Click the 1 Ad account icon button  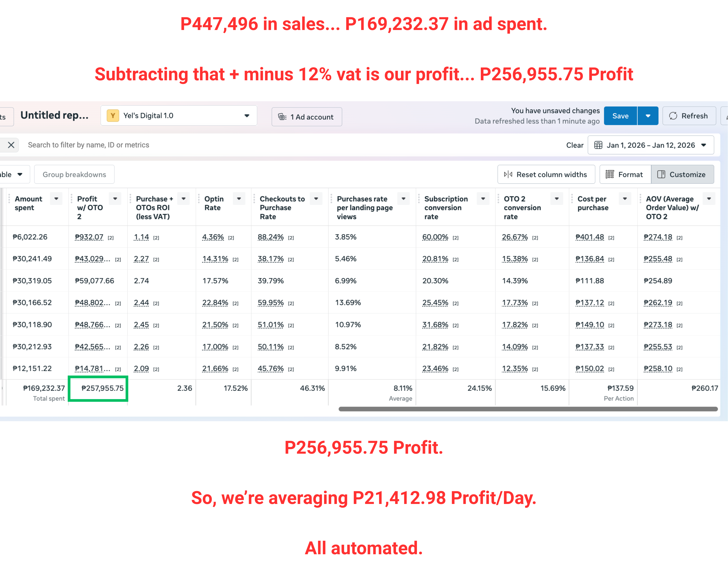coord(307,117)
